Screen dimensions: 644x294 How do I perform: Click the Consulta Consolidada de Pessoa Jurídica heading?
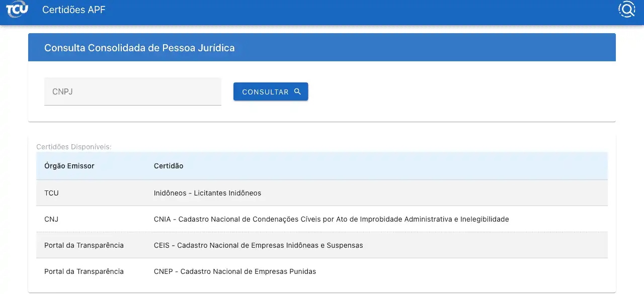[x=139, y=48]
